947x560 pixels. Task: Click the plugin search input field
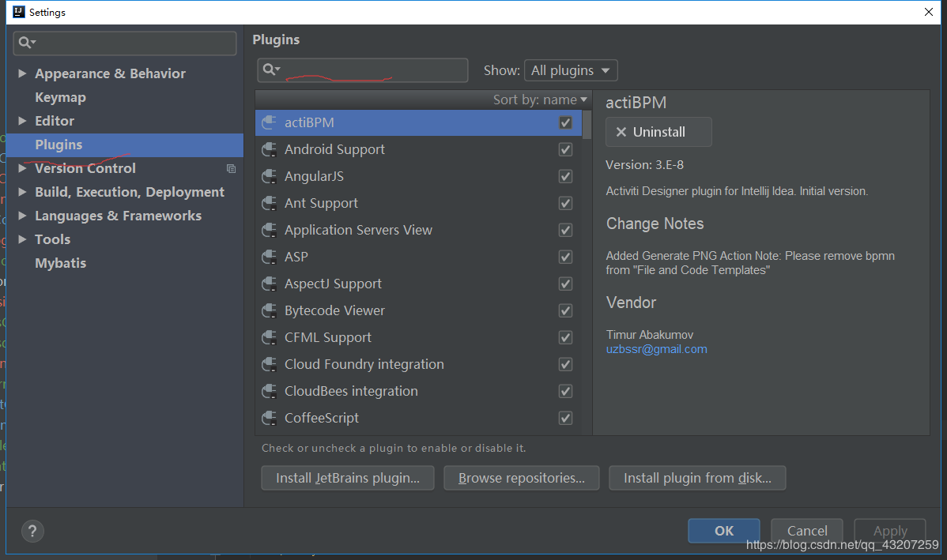point(372,70)
